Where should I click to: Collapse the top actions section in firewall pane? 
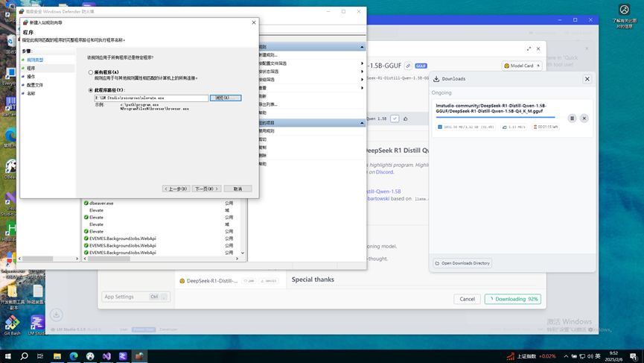(362, 47)
